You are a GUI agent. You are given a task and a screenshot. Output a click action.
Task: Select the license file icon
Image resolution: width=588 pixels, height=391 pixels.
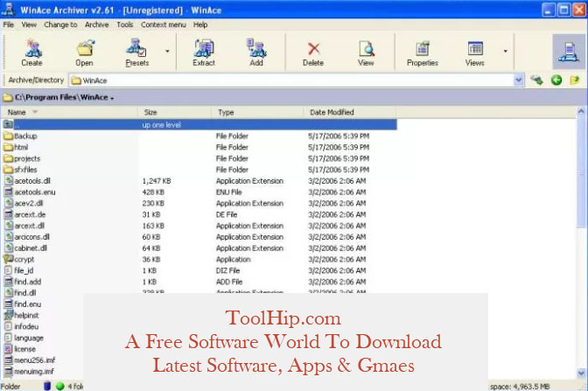click(8, 349)
